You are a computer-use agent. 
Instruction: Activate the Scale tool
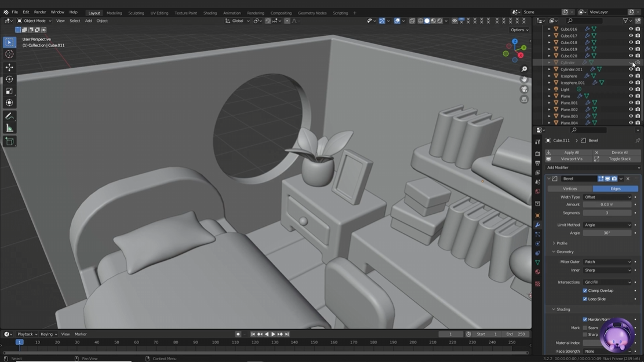coord(9,91)
